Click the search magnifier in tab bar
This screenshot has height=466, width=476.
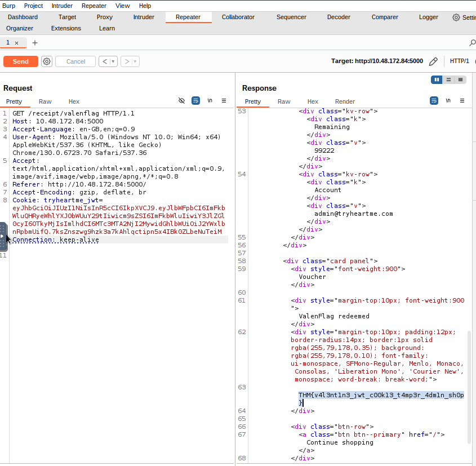click(x=472, y=43)
